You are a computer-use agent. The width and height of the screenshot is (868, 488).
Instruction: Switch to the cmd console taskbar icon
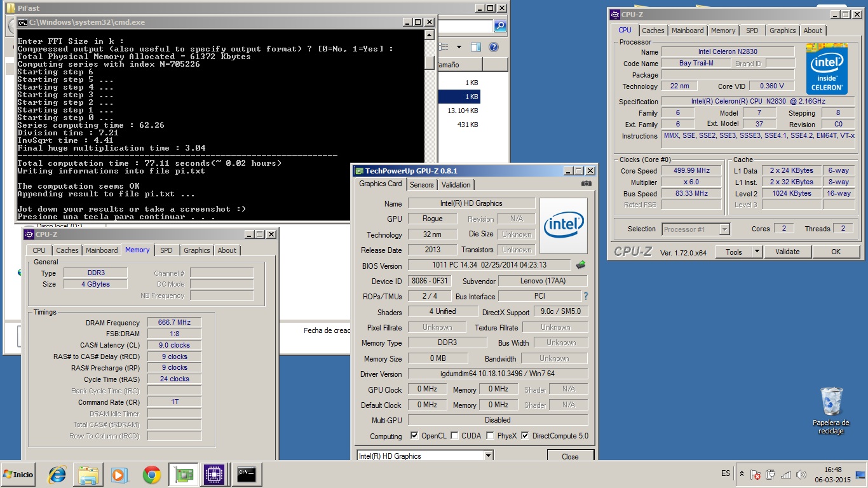246,475
